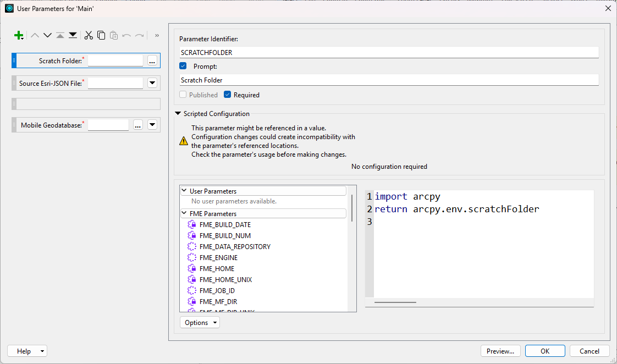Select FME_JOB_ID parameter
Screen dimensions: 617x364
[x=217, y=291]
